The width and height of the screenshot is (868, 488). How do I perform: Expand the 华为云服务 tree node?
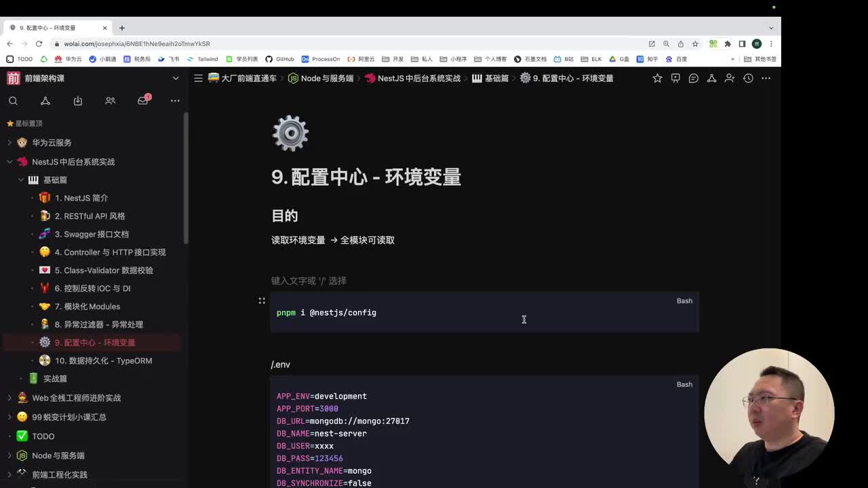pos(9,142)
